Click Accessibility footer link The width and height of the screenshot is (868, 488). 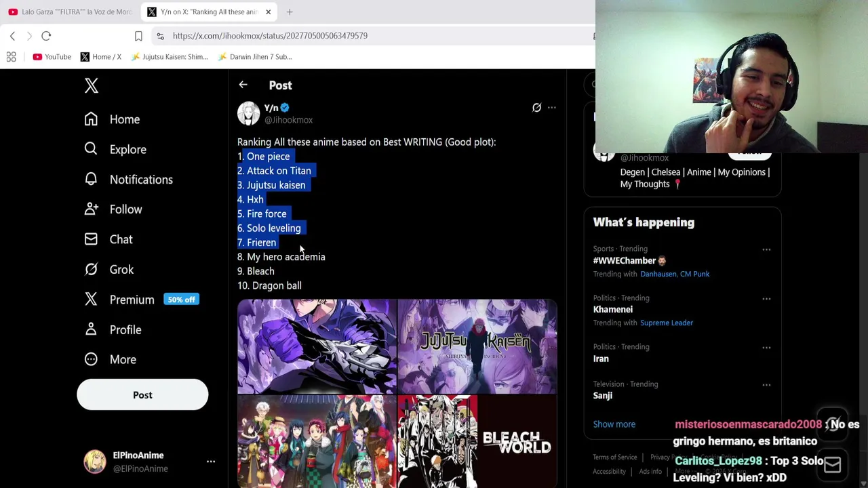tap(609, 472)
